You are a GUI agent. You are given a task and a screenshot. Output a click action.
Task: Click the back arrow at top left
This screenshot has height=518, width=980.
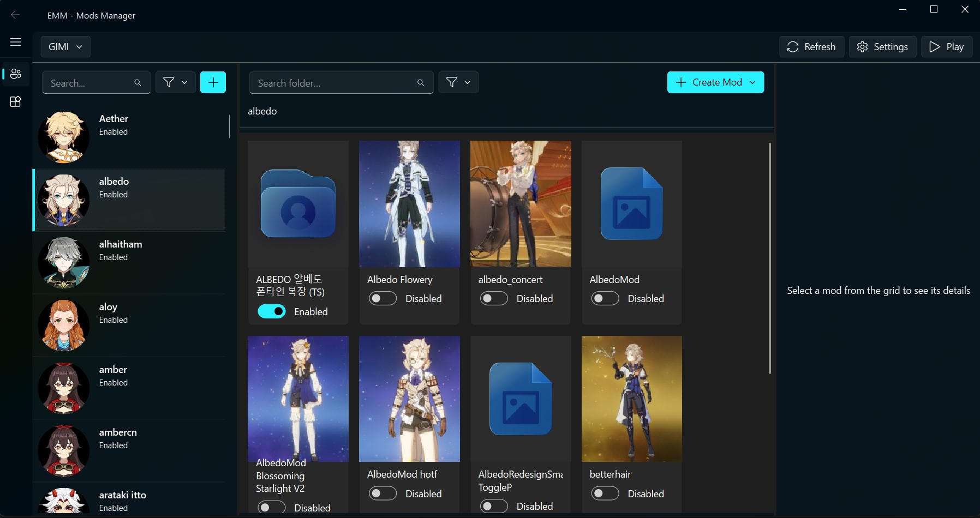(15, 15)
